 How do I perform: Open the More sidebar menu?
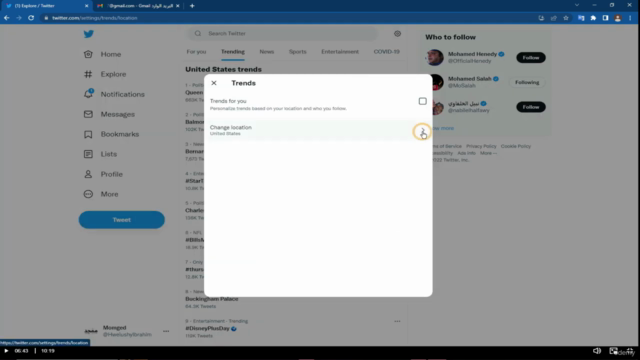(x=101, y=194)
